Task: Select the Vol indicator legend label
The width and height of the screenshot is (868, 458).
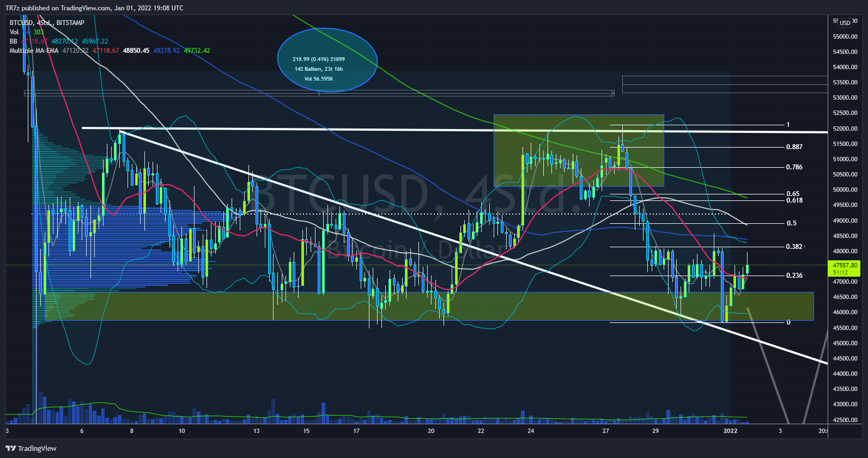Action: [14, 32]
